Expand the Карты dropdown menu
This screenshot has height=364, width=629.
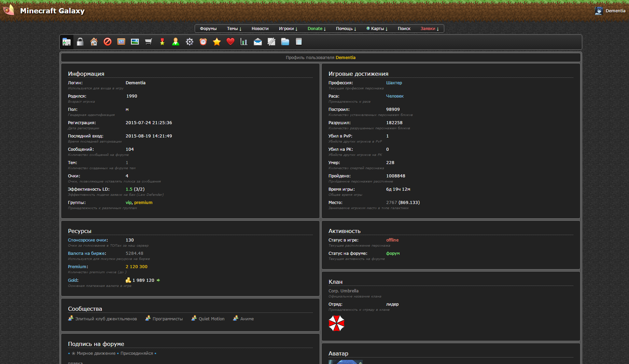(377, 29)
